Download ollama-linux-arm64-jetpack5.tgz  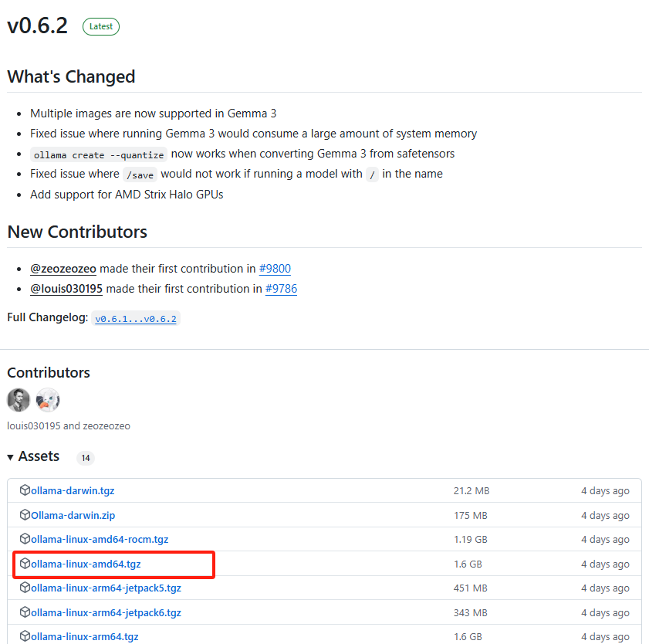(x=106, y=588)
